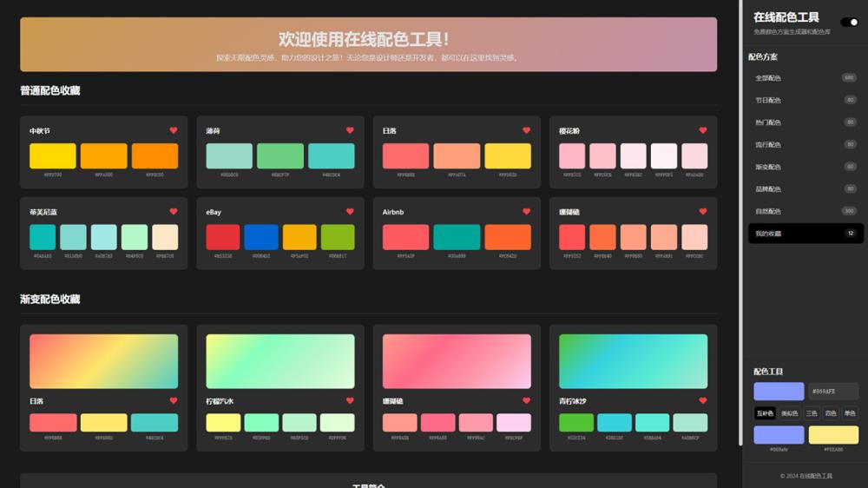This screenshot has width=868, height=488.
Task: Click the heart icon on 薄荷 palette
Action: tap(350, 130)
